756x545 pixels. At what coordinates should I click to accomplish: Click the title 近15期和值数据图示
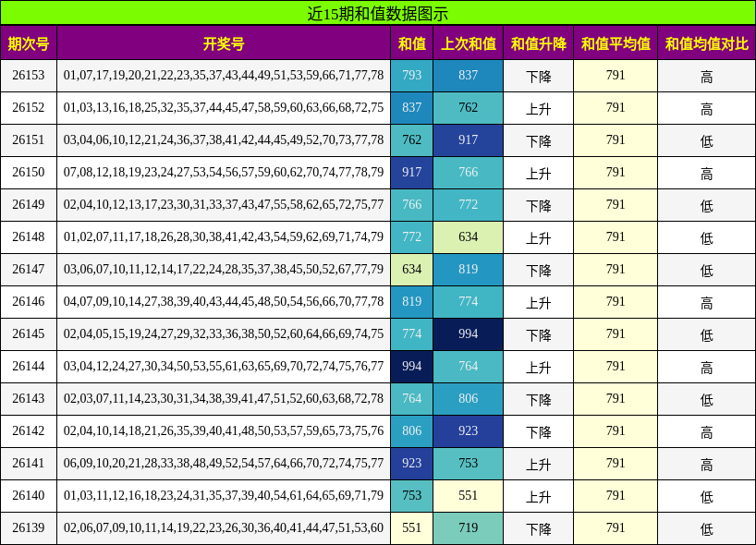coord(377,13)
